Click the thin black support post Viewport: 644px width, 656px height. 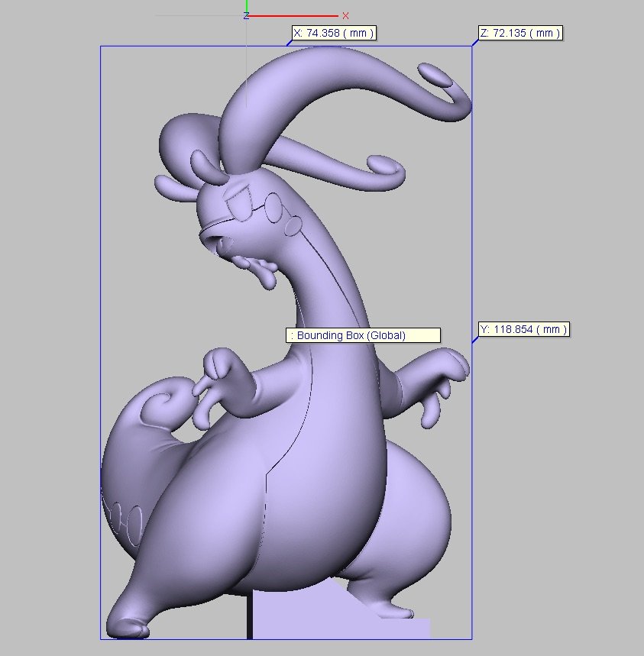(249, 615)
